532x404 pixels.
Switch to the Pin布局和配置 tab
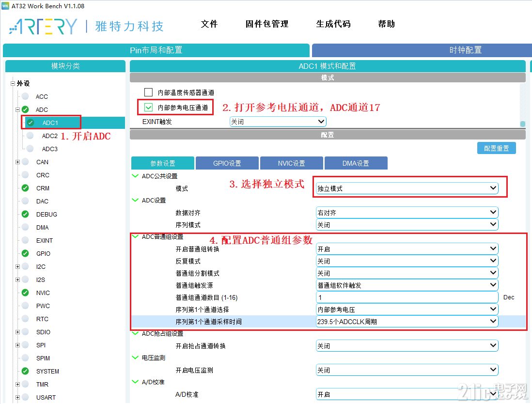(156, 50)
